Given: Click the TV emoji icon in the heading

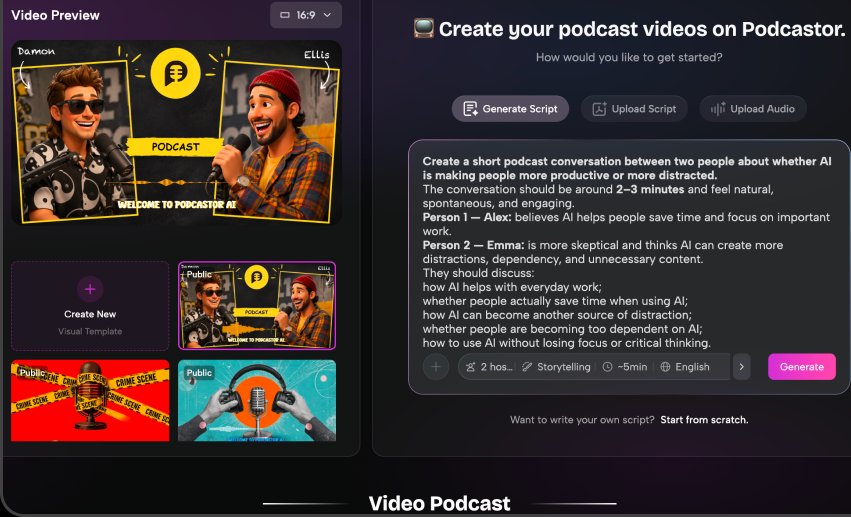Looking at the screenshot, I should click(x=423, y=28).
